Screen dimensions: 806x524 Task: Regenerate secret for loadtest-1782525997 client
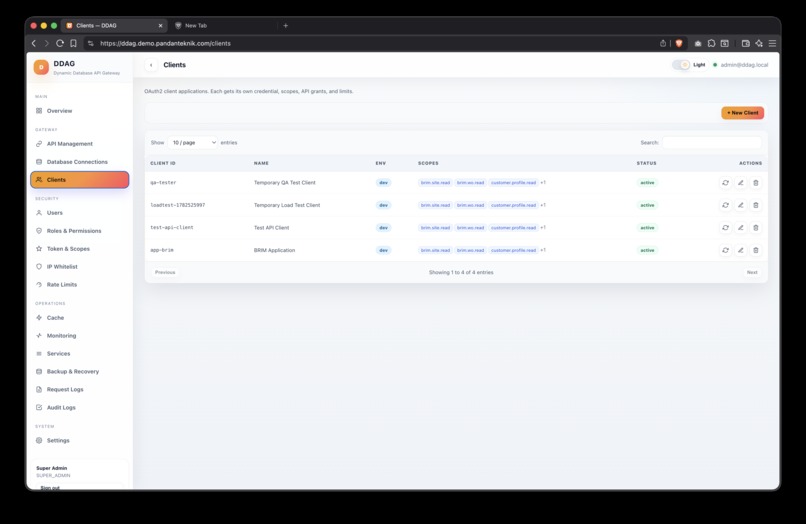[725, 205]
